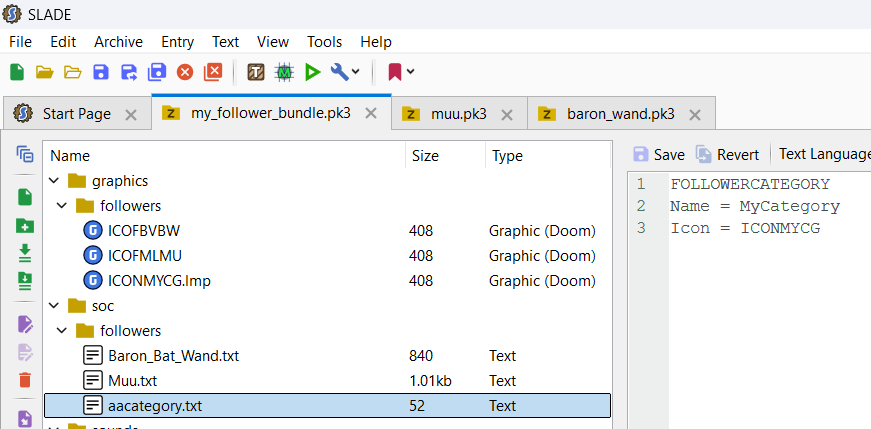Open the Archive menu
Viewport: 871px width, 429px height.
coord(118,42)
